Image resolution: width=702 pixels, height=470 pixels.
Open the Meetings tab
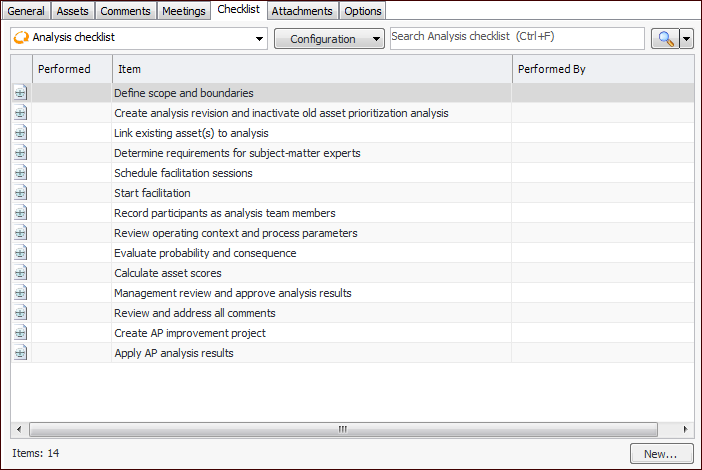(183, 10)
